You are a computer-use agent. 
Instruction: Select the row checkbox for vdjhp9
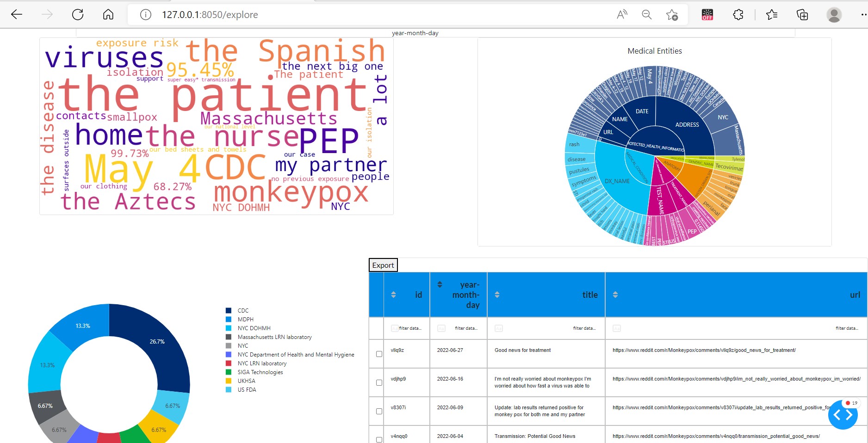point(379,383)
